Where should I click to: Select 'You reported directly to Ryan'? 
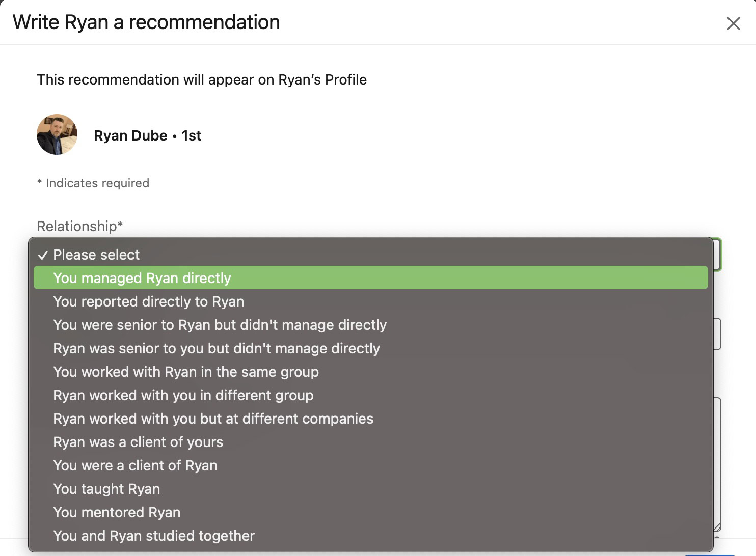coord(148,301)
